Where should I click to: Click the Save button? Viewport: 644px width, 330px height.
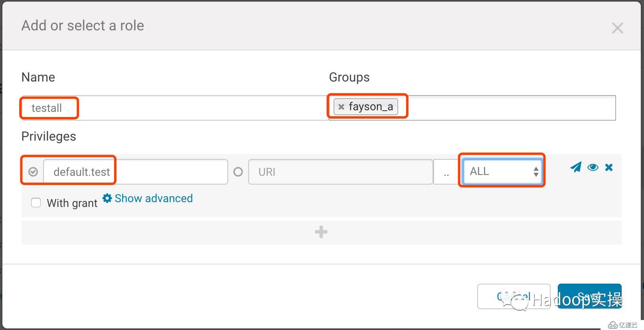click(x=589, y=296)
